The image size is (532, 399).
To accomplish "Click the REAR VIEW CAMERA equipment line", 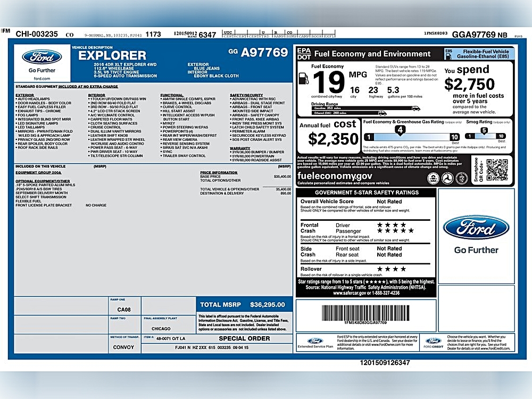I will coord(180,139).
